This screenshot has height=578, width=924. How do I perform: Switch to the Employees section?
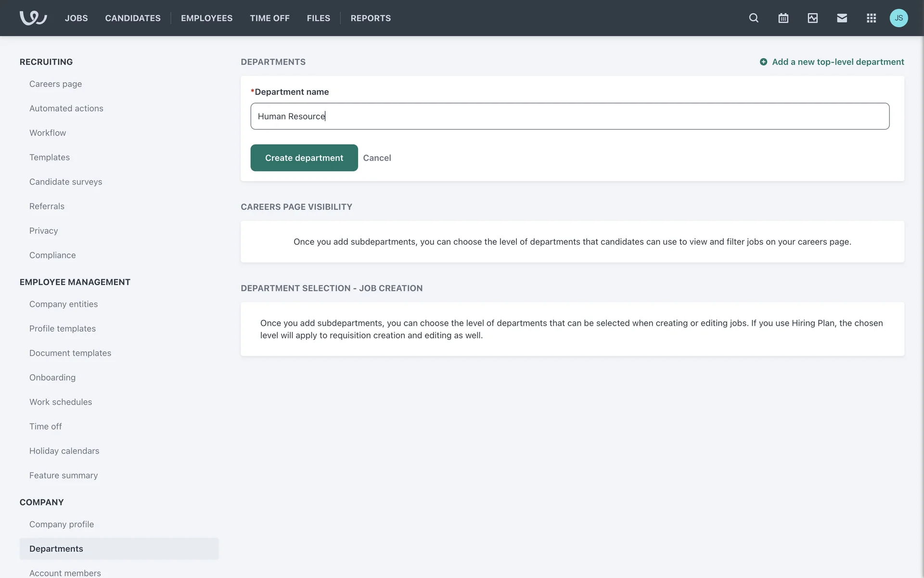click(x=206, y=18)
